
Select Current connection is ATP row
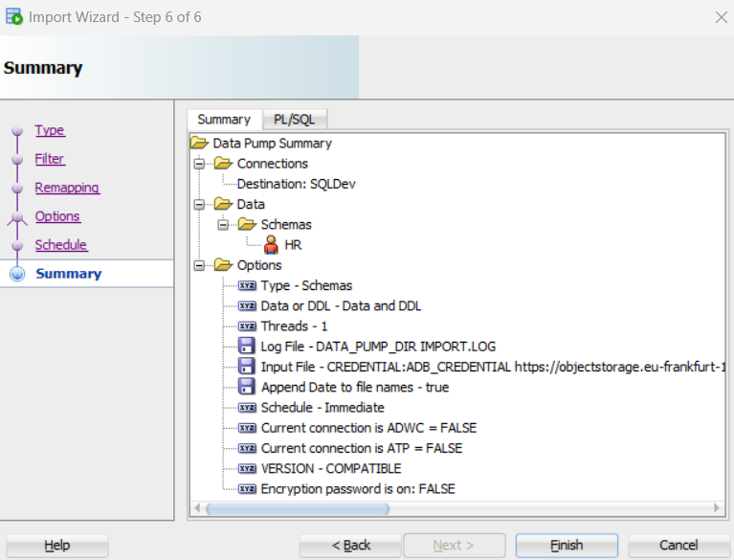click(x=362, y=448)
